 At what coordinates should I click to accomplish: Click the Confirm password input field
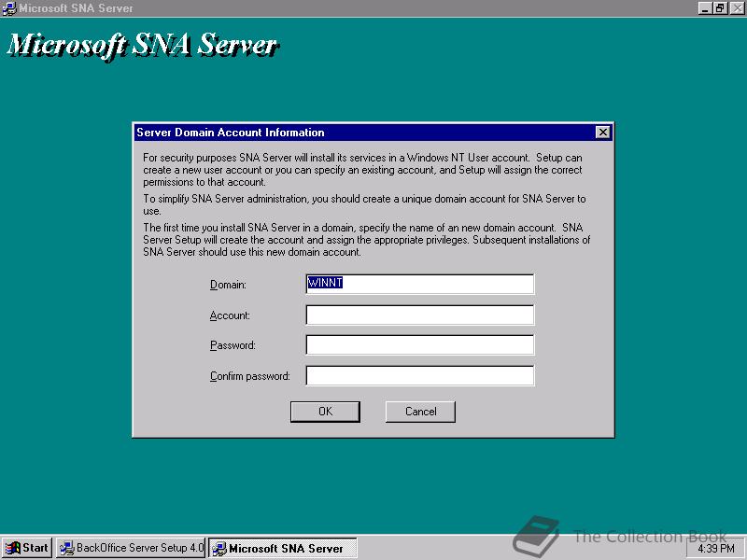[419, 376]
